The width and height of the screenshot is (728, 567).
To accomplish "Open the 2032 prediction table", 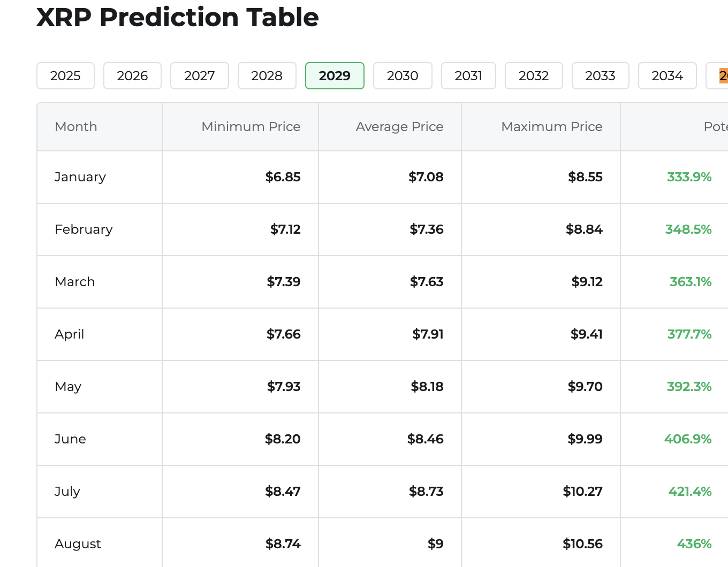I will (x=534, y=75).
